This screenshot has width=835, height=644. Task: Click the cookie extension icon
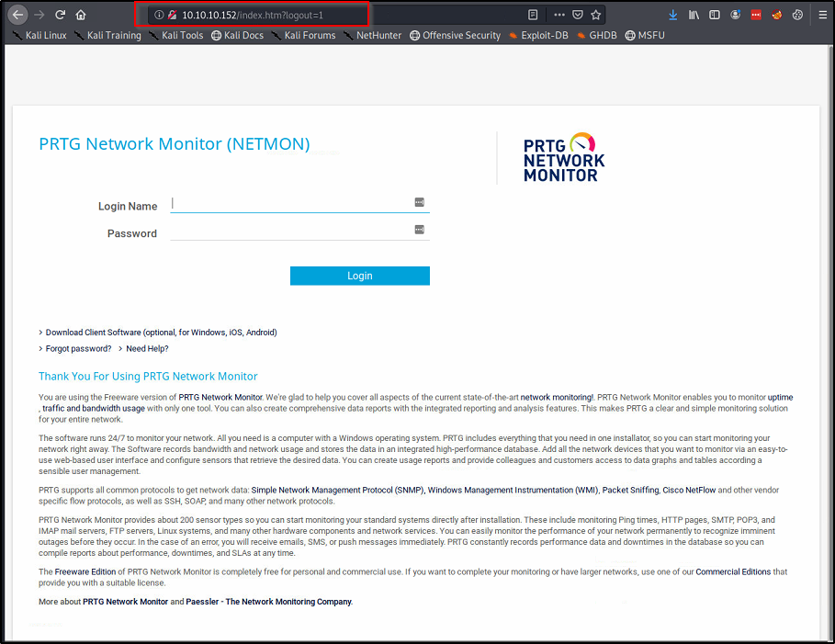[x=797, y=15]
